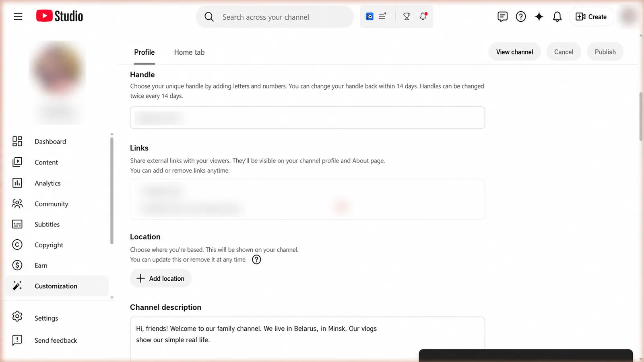Click the trophy achievements icon
The width and height of the screenshot is (644, 362).
tap(407, 16)
